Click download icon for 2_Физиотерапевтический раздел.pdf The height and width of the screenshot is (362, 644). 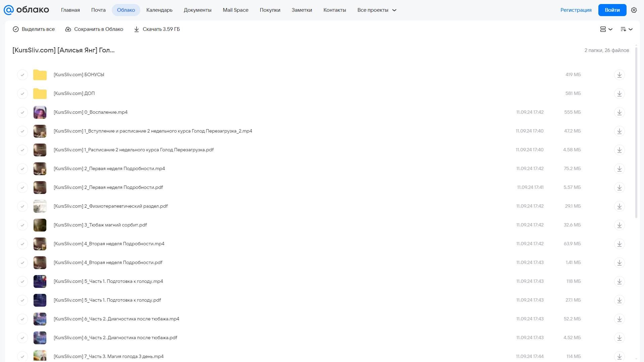pos(620,206)
